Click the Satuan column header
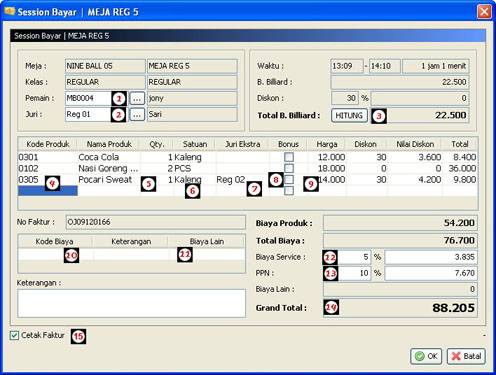This screenshot has width=496, height=375. point(195,144)
